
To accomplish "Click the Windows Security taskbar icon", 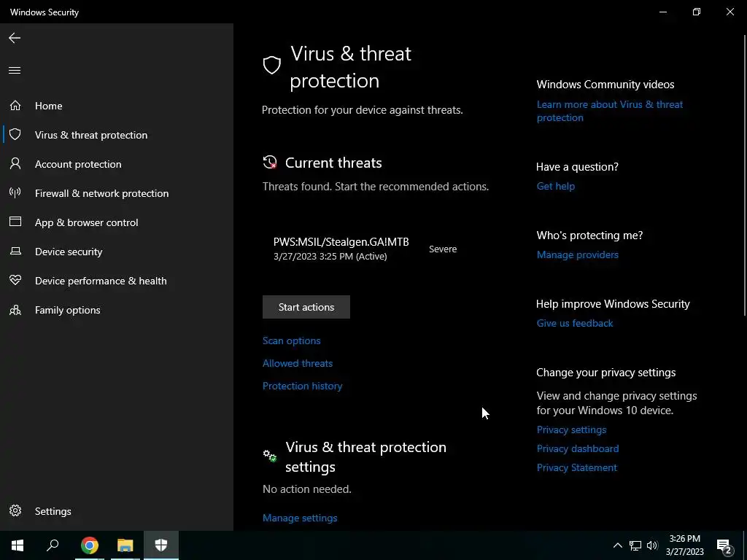I will (161, 545).
